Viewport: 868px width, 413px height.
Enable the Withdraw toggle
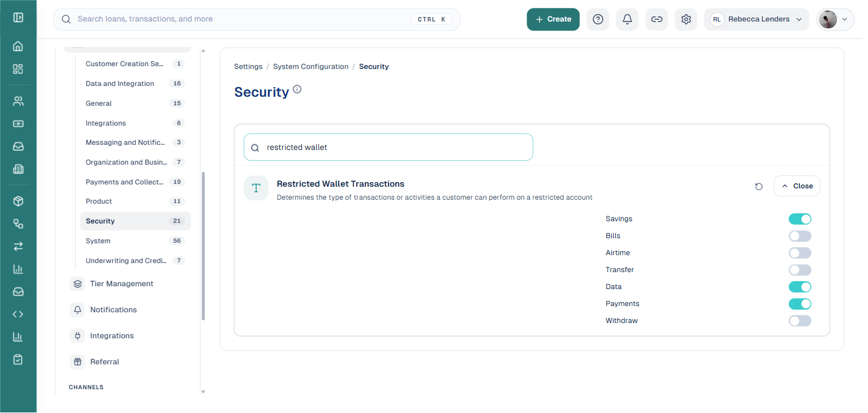pyautogui.click(x=800, y=321)
